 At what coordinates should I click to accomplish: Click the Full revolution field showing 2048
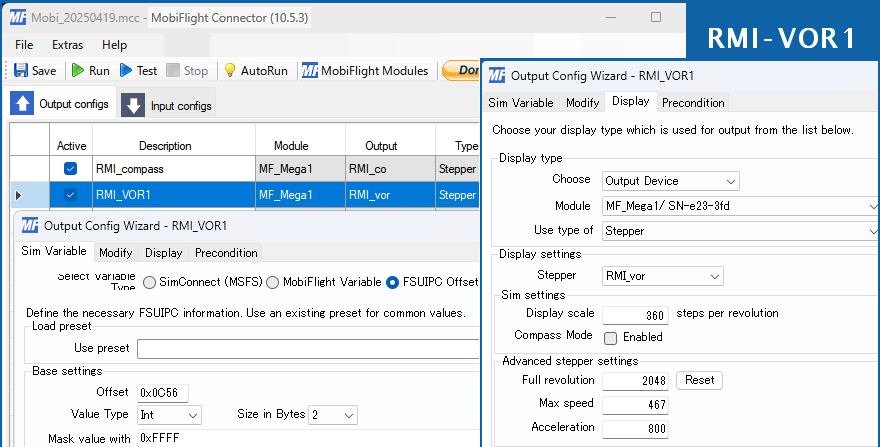point(635,381)
